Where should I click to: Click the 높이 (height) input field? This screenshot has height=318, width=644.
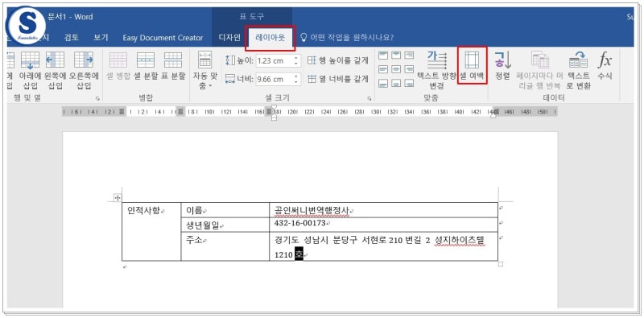pyautogui.click(x=274, y=61)
